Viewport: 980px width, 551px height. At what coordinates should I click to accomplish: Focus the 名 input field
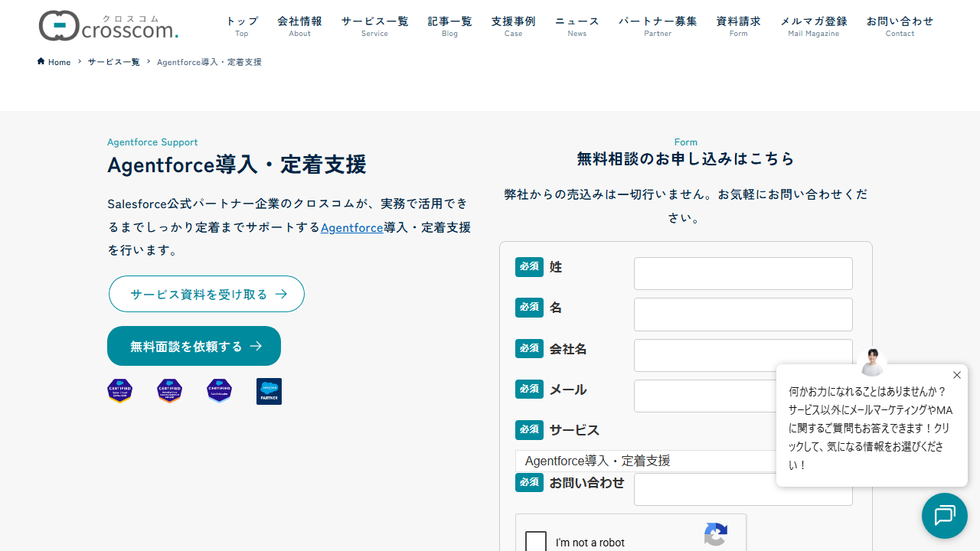743,315
